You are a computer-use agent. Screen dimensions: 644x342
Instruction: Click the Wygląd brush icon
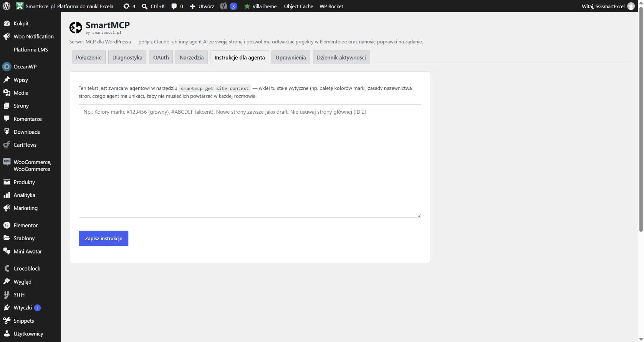[x=7, y=281]
